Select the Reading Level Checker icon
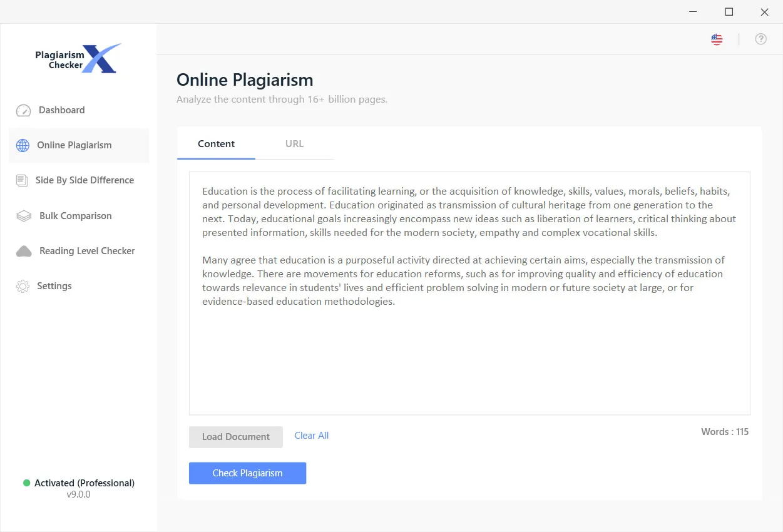783x532 pixels. (x=23, y=250)
